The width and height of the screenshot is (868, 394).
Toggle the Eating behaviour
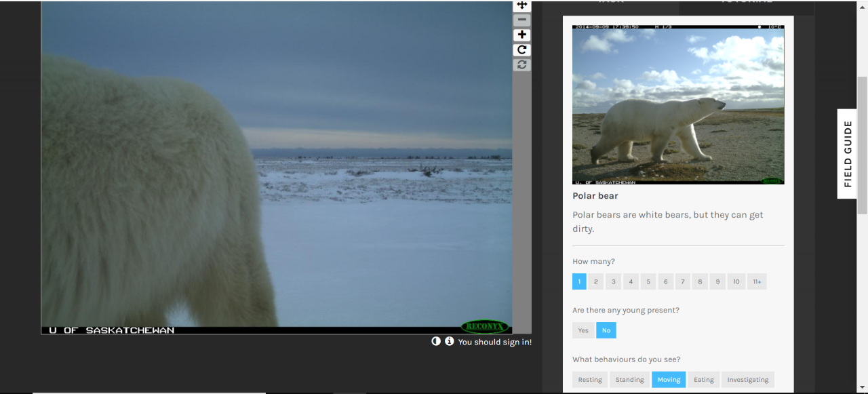point(704,380)
